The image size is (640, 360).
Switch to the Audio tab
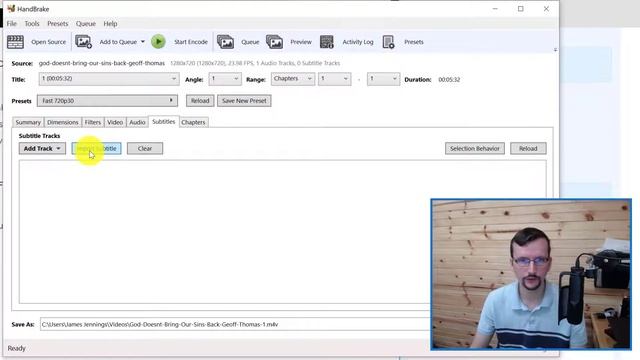(137, 122)
